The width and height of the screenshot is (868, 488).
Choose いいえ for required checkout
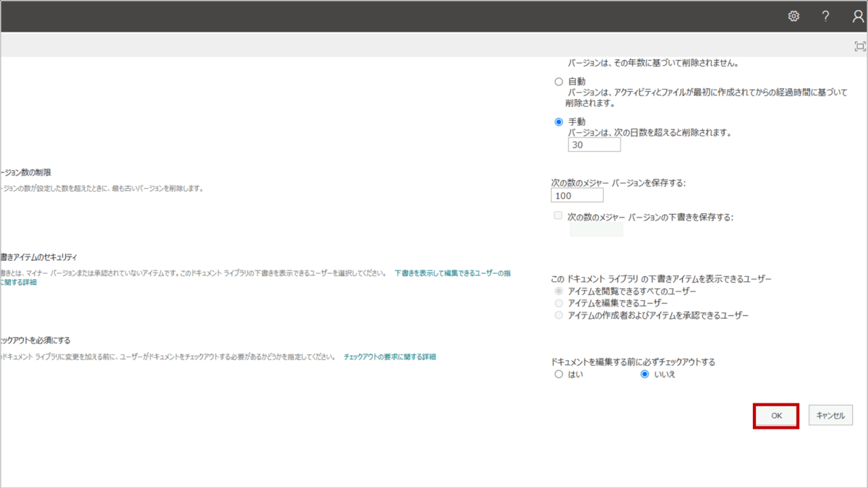pos(645,374)
